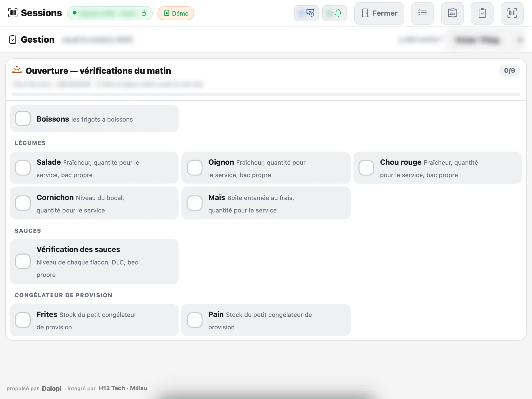Click the Gestion page title
The height and width of the screenshot is (399, 532).
click(x=38, y=39)
